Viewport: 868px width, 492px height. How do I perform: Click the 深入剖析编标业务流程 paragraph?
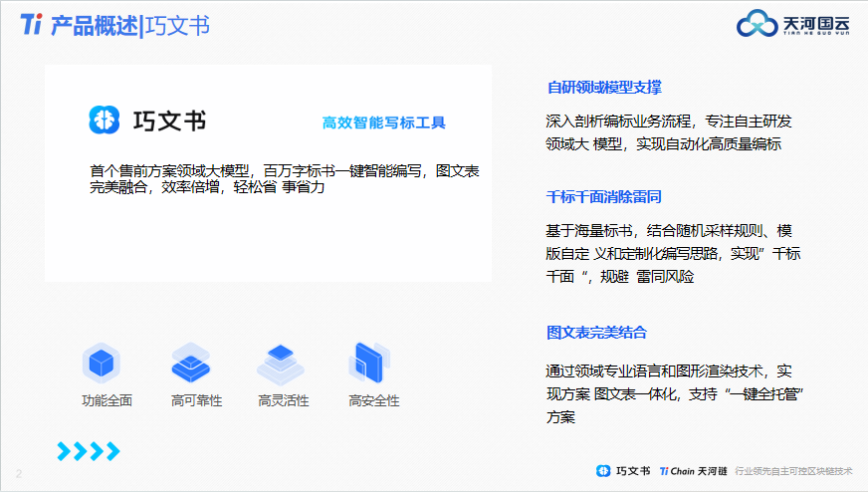(x=669, y=132)
